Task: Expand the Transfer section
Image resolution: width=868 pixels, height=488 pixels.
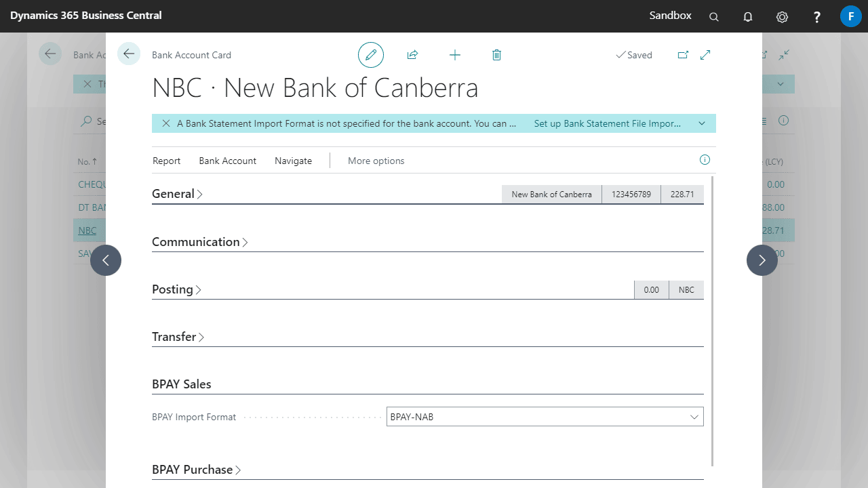Action: (x=178, y=337)
